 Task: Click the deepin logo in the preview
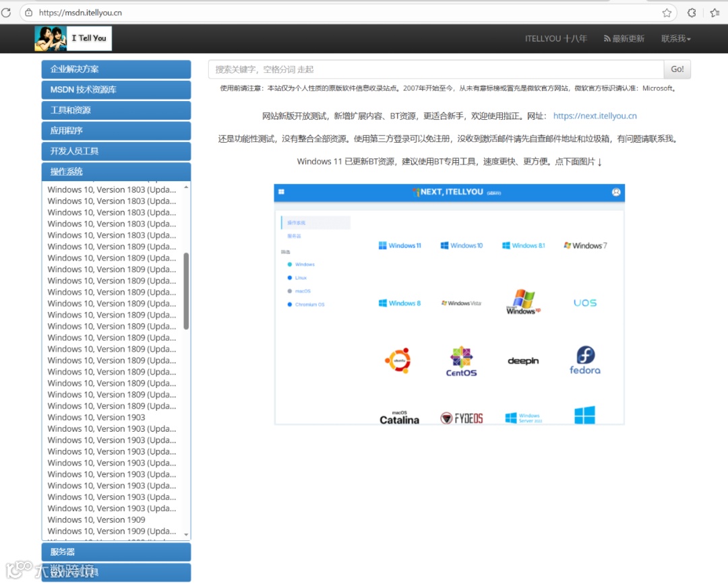coord(523,361)
